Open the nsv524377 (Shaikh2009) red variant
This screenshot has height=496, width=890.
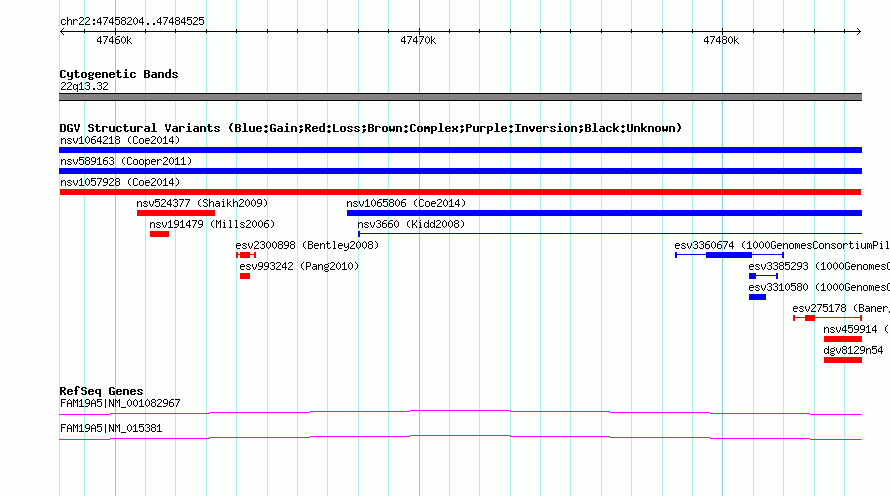point(176,213)
